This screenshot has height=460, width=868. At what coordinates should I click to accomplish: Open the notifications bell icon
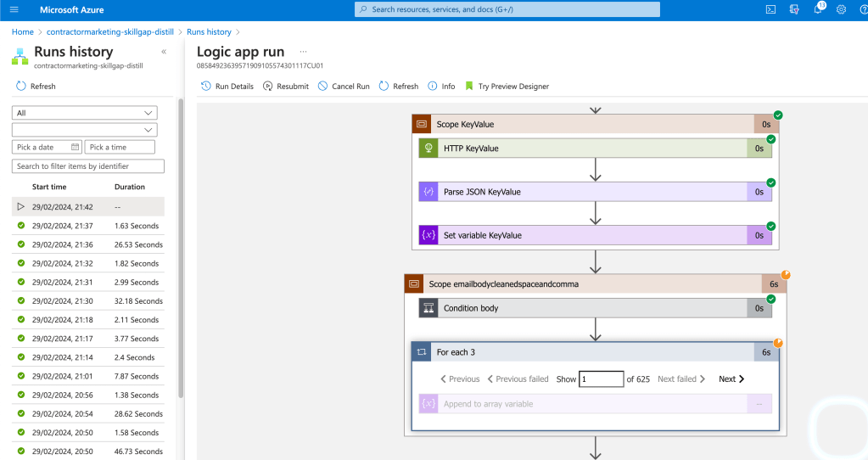coord(818,9)
